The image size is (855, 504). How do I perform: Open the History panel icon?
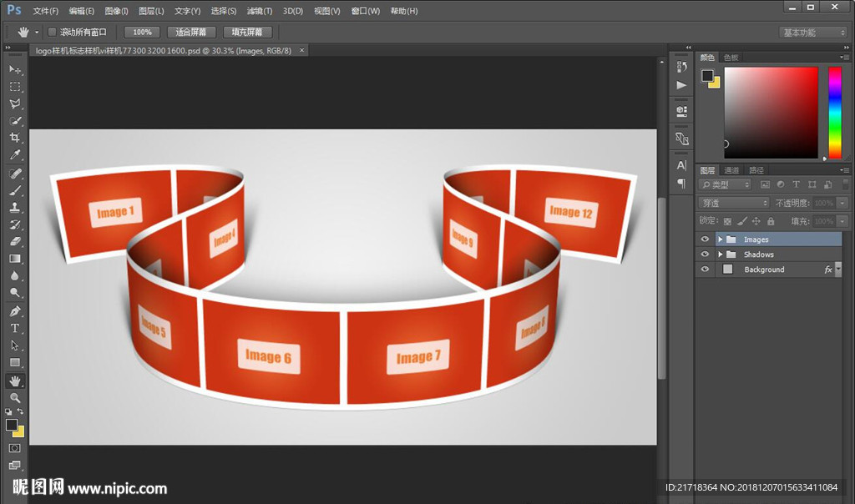[681, 67]
